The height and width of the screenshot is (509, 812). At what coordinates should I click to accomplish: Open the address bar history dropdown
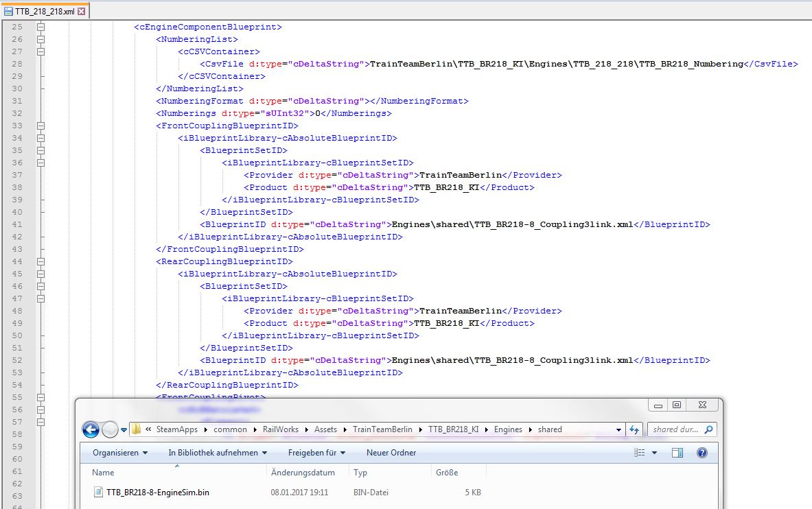click(x=618, y=430)
